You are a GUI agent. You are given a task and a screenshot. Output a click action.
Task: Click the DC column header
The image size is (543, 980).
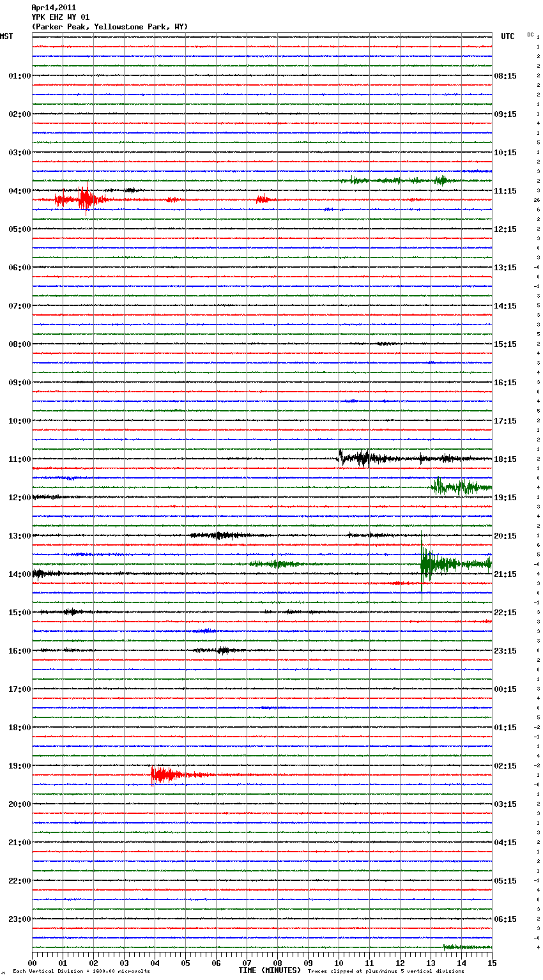click(530, 34)
